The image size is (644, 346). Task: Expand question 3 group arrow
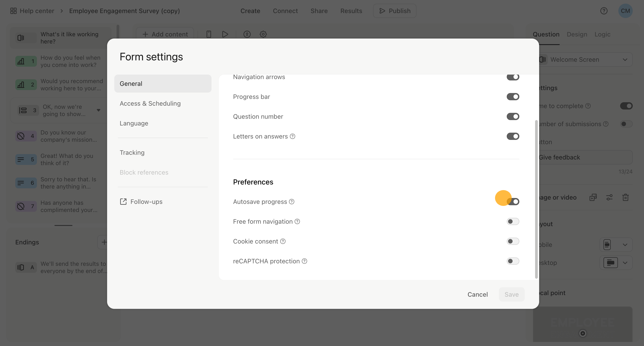point(99,110)
